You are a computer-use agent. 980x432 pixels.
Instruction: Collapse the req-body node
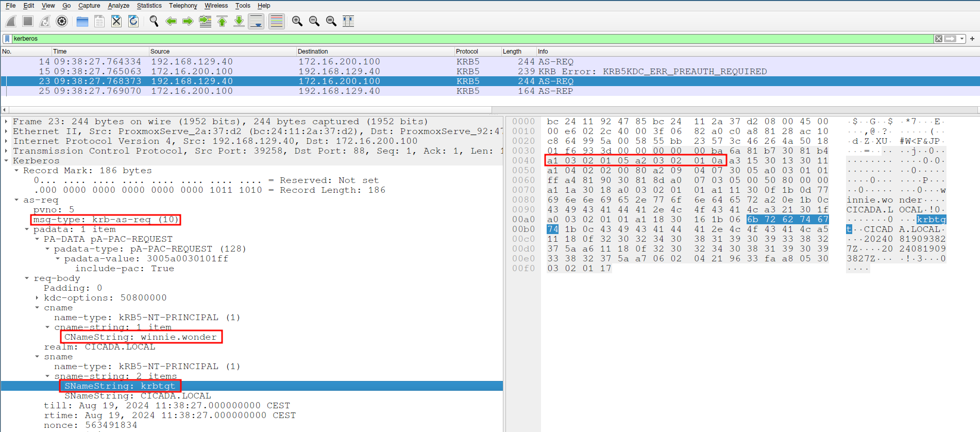[27, 278]
